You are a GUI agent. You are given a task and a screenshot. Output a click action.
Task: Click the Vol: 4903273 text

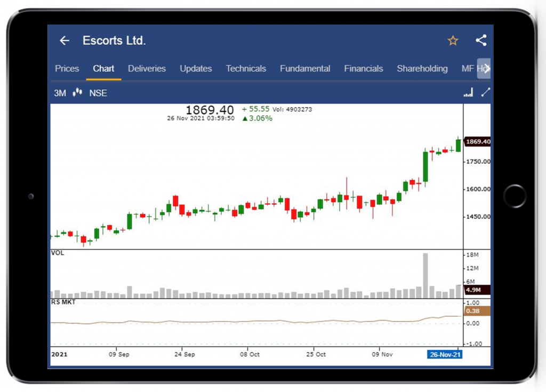292,109
